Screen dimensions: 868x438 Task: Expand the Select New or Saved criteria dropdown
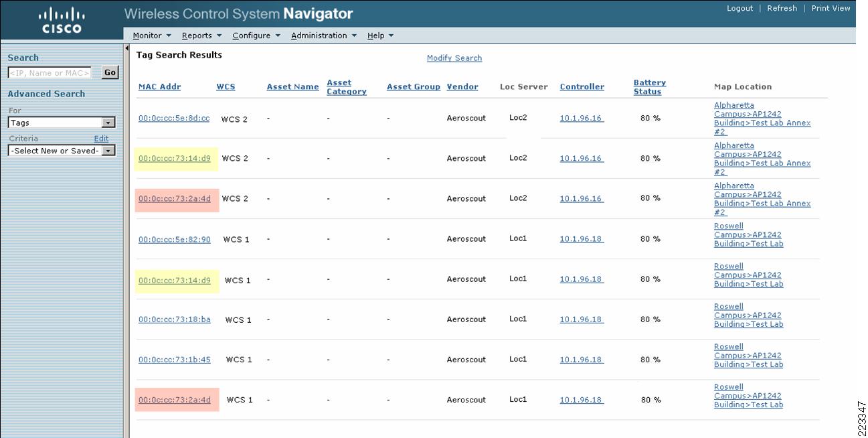108,151
